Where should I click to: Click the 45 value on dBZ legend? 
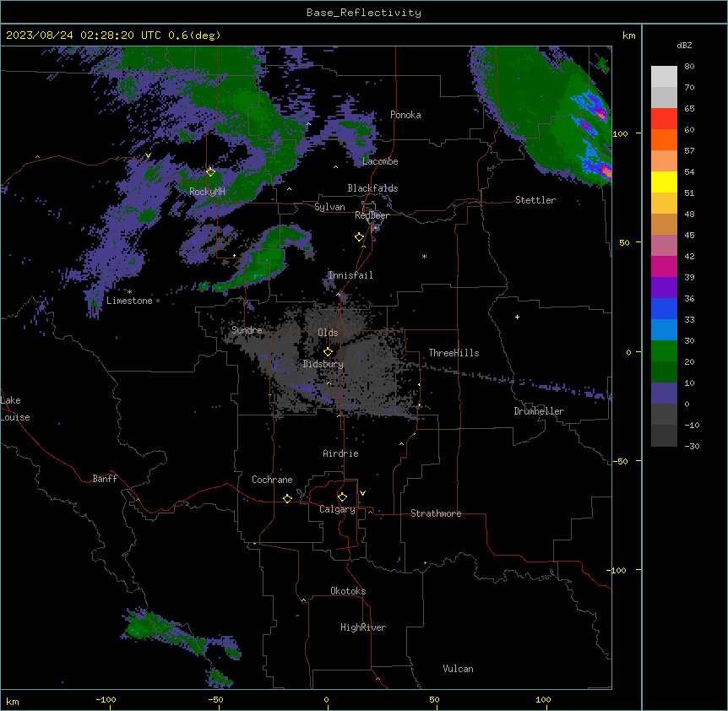click(x=689, y=236)
